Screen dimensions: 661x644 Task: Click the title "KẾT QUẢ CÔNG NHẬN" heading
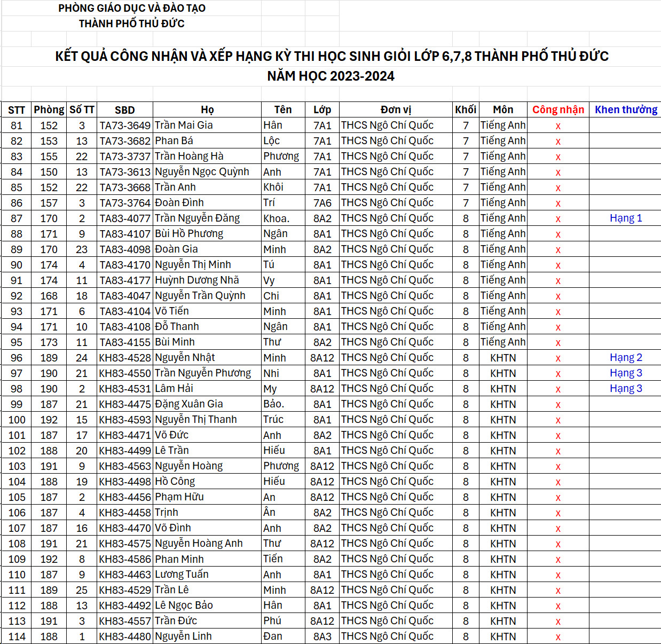332,57
